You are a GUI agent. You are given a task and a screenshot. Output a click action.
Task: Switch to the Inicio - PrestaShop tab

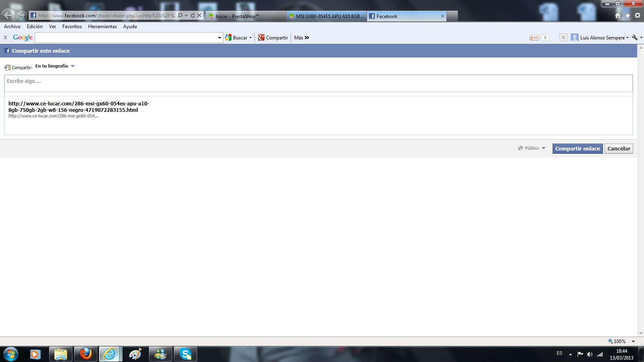pos(246,16)
